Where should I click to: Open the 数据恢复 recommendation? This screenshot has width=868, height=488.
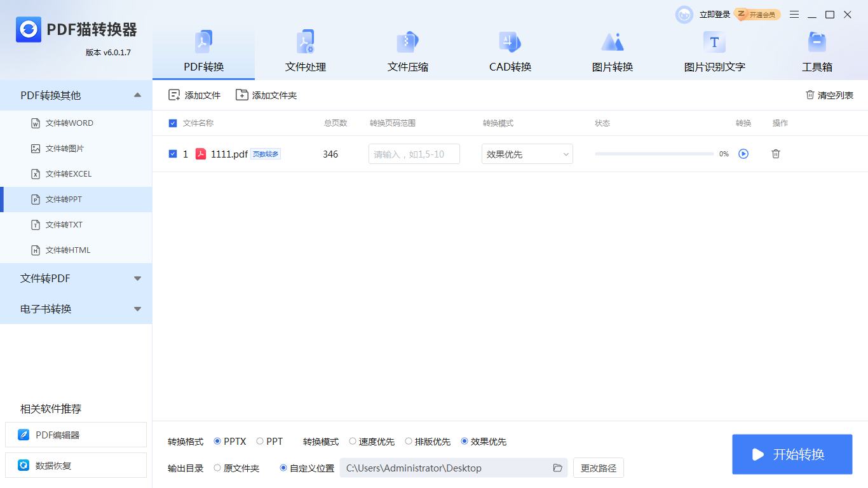coord(76,465)
